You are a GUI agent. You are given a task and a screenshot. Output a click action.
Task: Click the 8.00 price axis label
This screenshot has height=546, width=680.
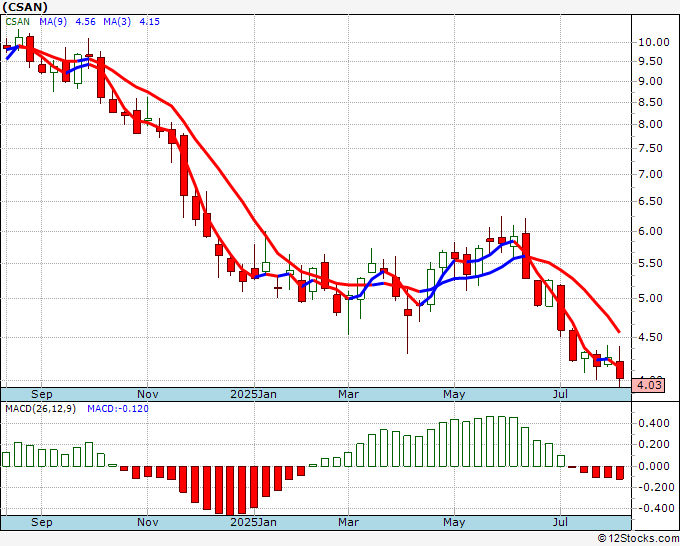650,124
